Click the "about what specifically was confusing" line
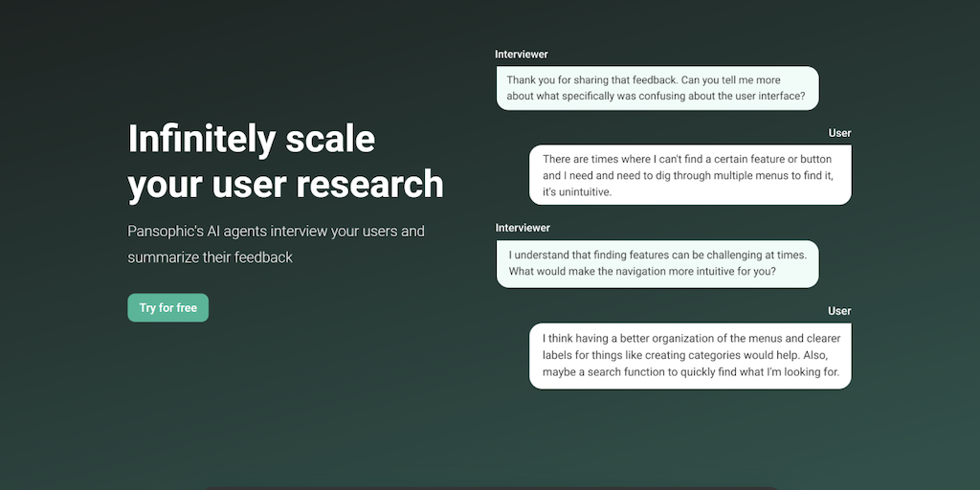 tap(656, 97)
